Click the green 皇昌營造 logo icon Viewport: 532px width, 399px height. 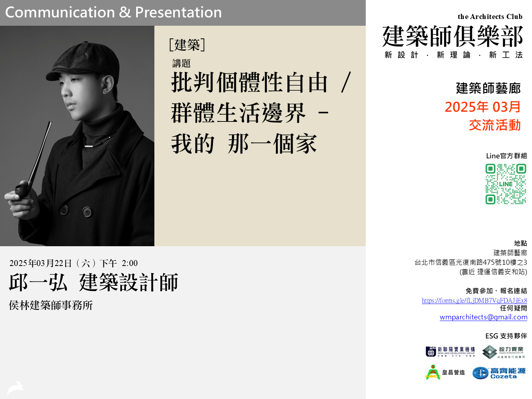[433, 372]
